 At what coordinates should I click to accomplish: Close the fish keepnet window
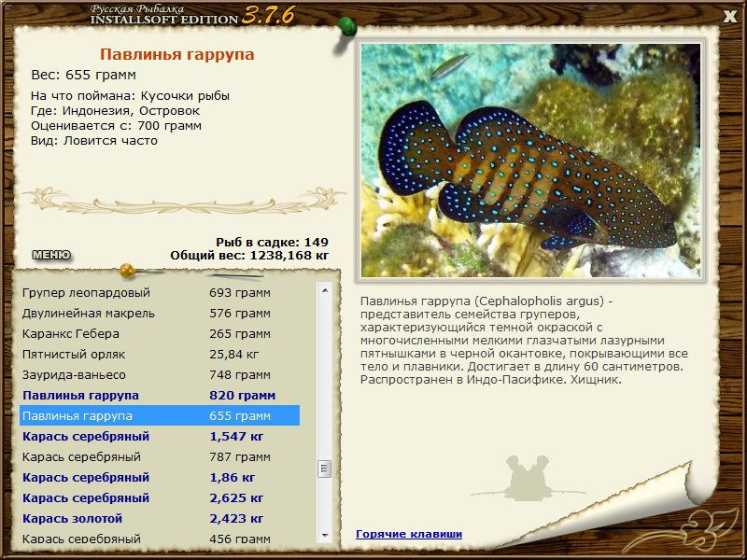tap(729, 17)
